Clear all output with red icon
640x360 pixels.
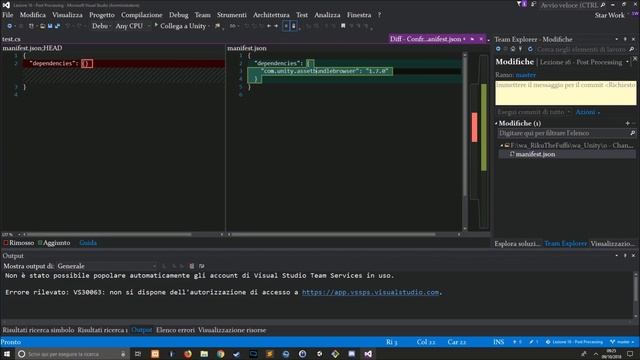(x=192, y=266)
